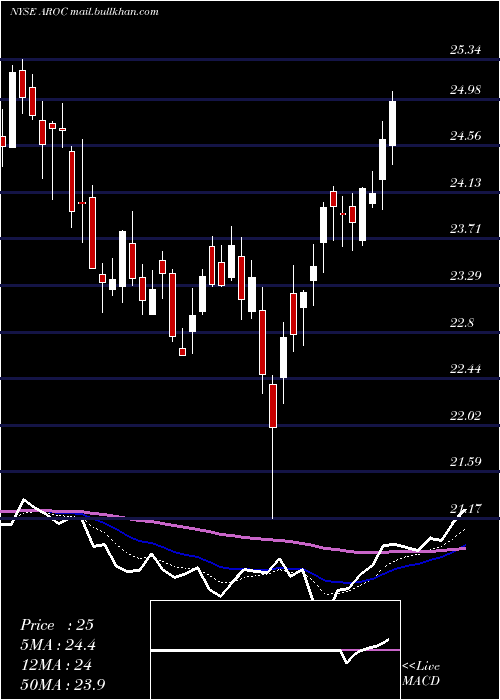Select the 24.13 price axis label
500x700 pixels.
click(x=466, y=183)
